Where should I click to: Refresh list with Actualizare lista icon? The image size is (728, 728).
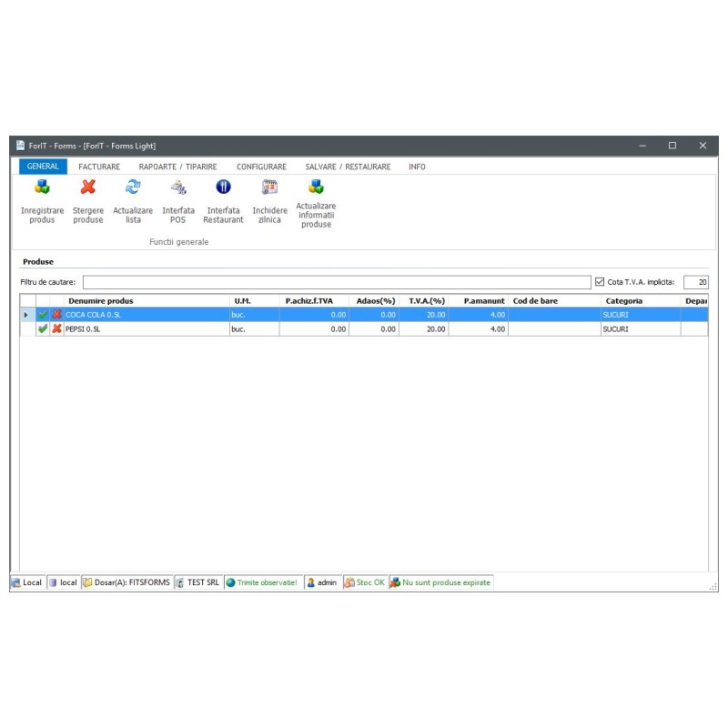pos(133,187)
